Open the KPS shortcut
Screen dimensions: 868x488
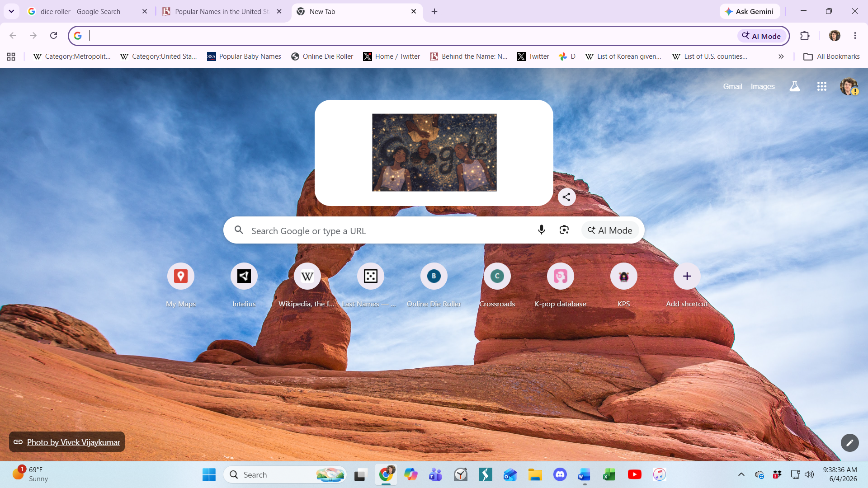click(x=624, y=286)
